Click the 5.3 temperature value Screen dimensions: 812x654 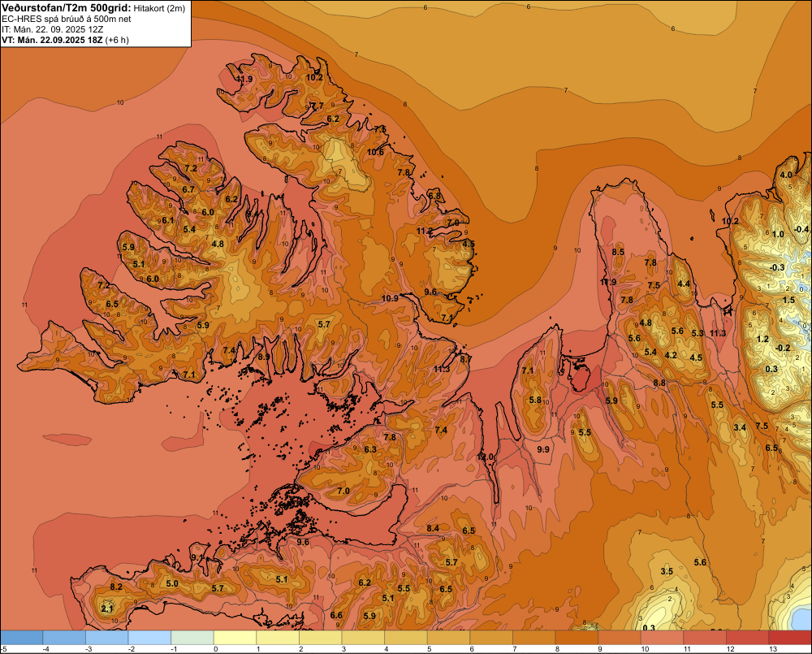[698, 333]
